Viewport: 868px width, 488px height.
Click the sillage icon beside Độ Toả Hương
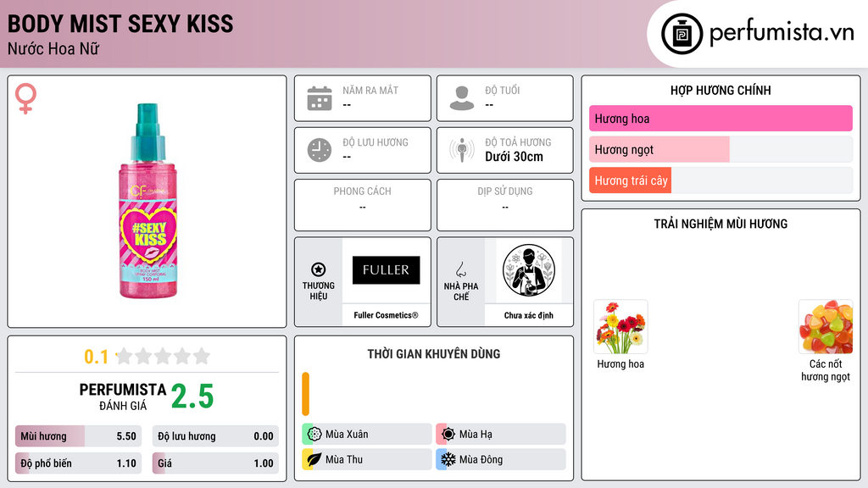[x=462, y=150]
